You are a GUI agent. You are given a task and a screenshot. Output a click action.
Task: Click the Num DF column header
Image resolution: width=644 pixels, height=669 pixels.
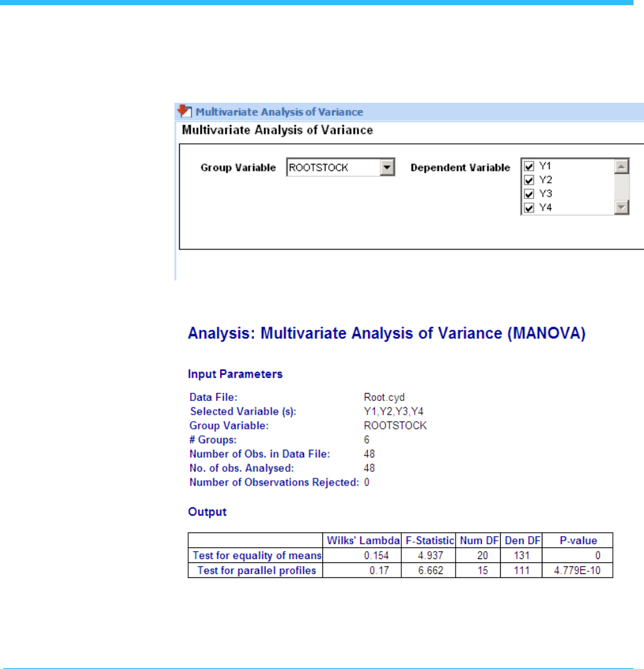pyautogui.click(x=478, y=541)
